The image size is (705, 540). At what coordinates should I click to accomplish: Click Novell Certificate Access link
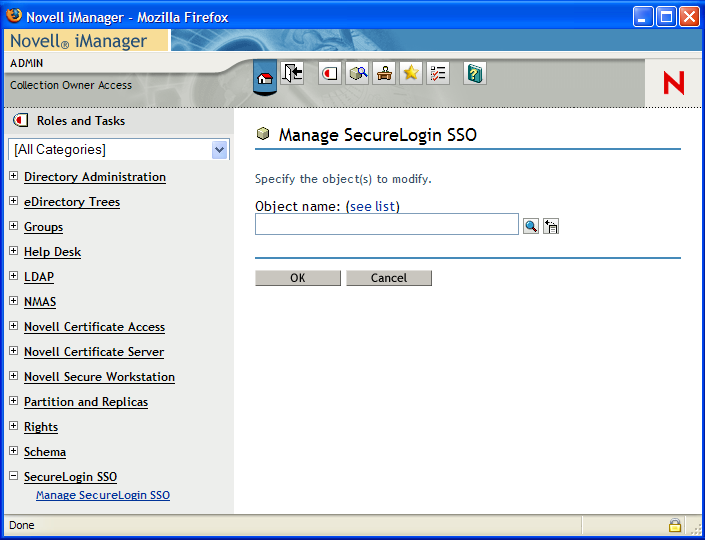coord(94,327)
